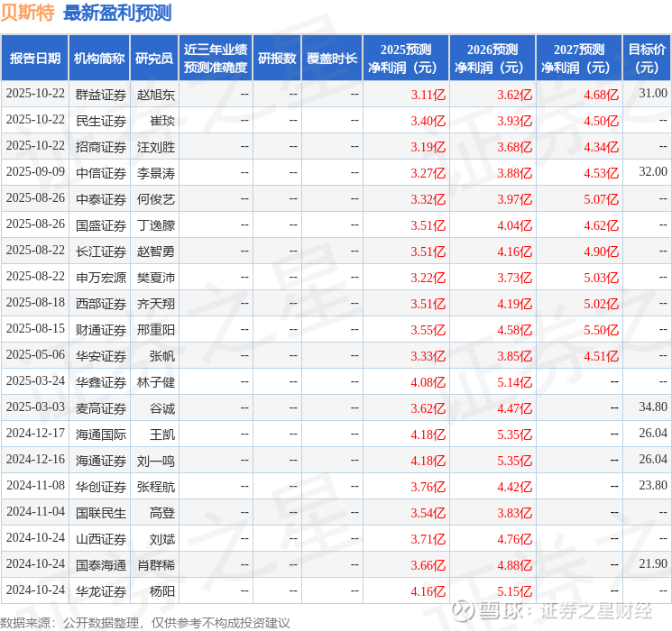Click the 2027预测净利润 column header
The image size is (672, 631).
[x=579, y=58]
